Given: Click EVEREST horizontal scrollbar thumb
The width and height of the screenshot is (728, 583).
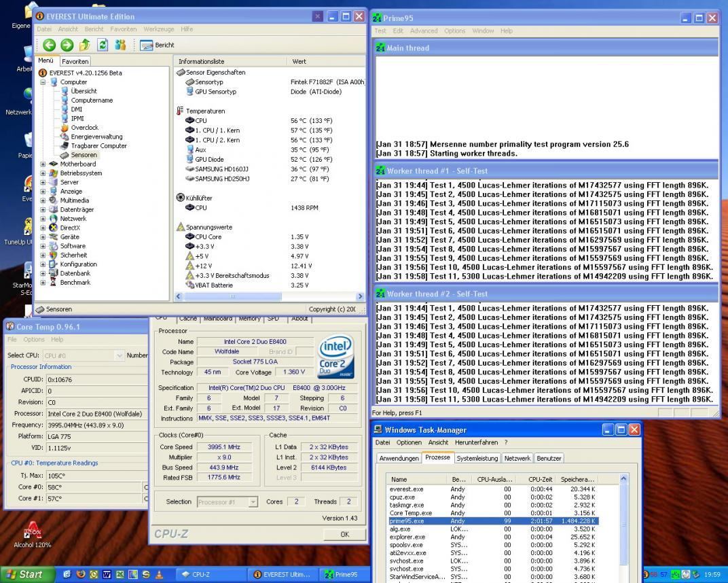Looking at the screenshot, I should pos(232,296).
